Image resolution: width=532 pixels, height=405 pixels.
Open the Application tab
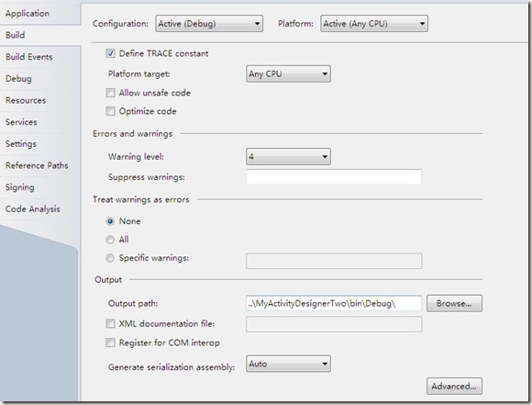(40, 14)
